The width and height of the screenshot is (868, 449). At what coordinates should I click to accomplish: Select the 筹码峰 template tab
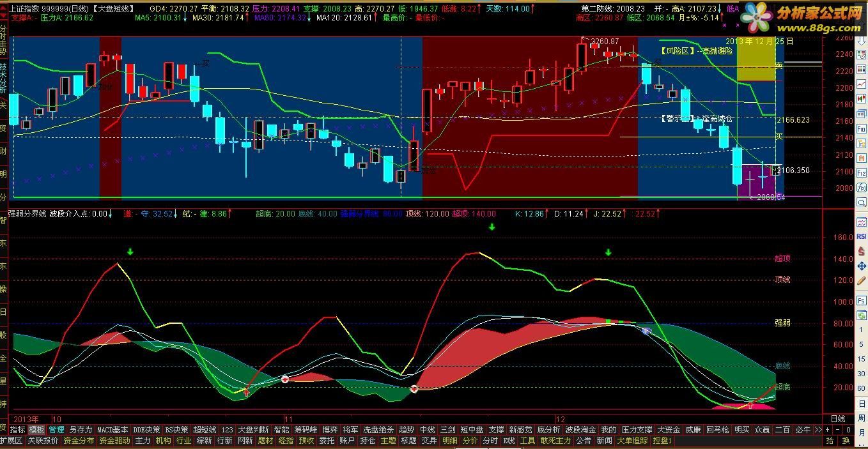coord(306,430)
